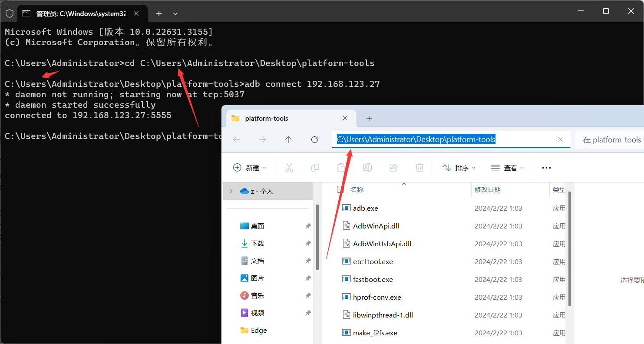The height and width of the screenshot is (344, 644).
Task: Expand the OneDrive 'z - 个人' tree node
Action: 231,191
